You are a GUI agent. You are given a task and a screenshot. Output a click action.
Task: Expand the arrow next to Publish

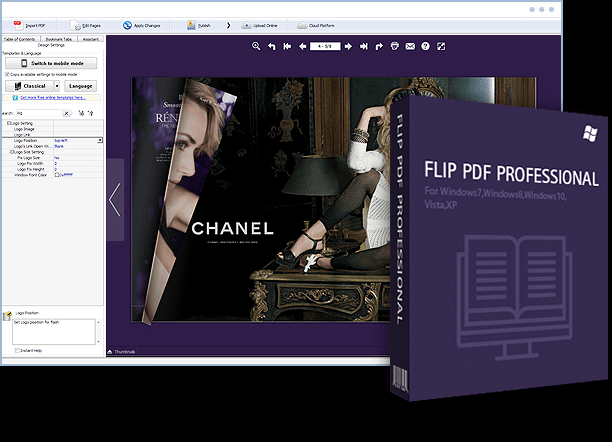[228, 25]
